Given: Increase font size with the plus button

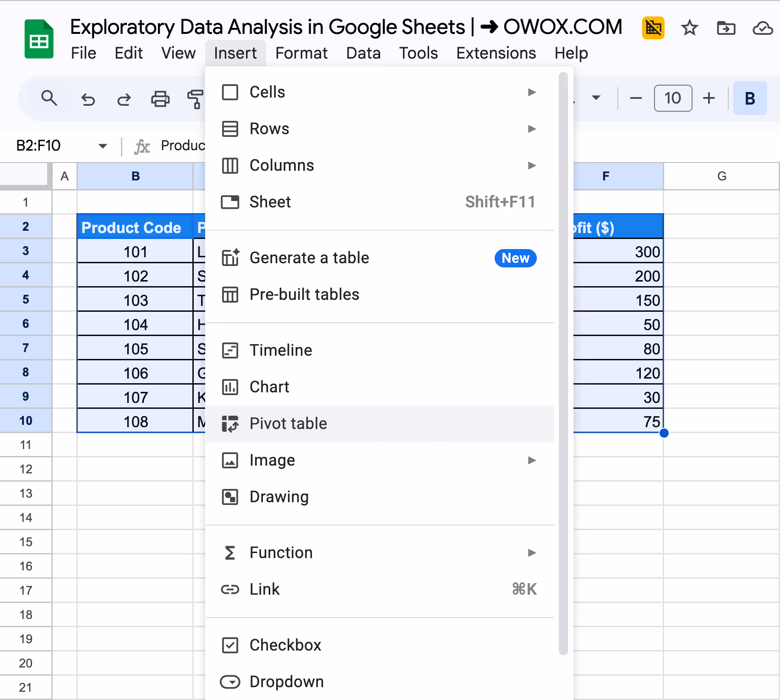Looking at the screenshot, I should tap(708, 98).
